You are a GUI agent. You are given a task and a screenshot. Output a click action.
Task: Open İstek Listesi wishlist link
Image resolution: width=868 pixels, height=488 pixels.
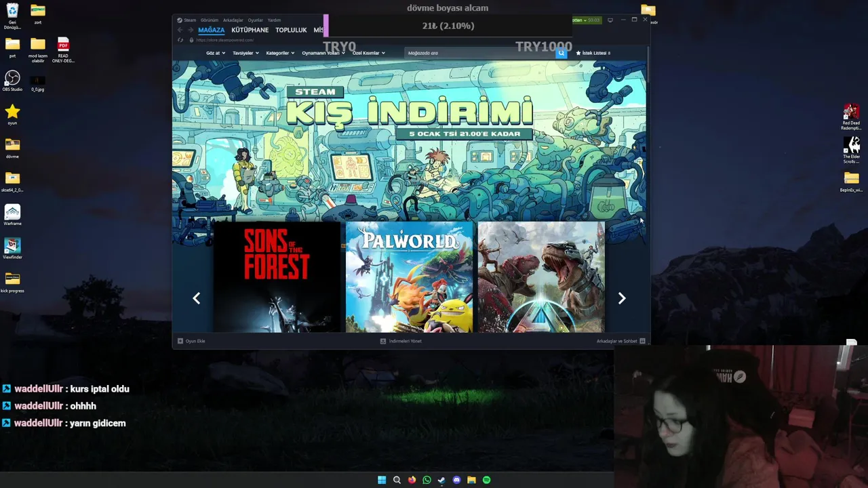[x=593, y=53]
